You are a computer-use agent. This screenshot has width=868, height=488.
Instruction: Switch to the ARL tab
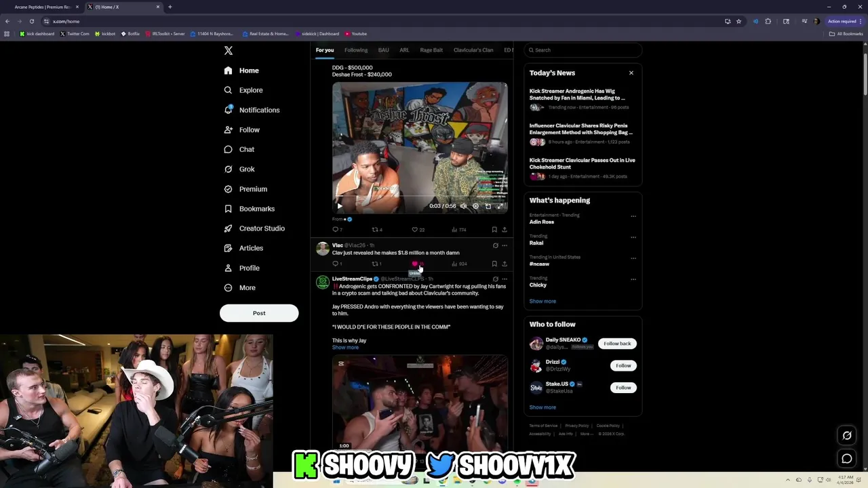coord(404,50)
